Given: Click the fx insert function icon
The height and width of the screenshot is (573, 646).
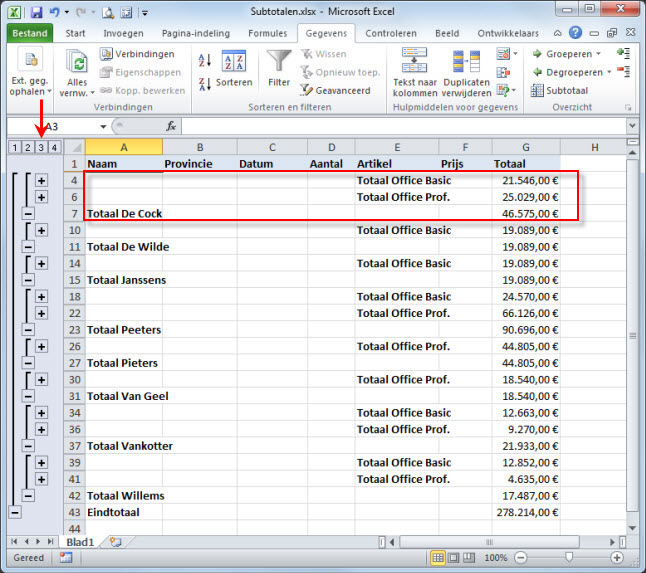Looking at the screenshot, I should click(171, 126).
